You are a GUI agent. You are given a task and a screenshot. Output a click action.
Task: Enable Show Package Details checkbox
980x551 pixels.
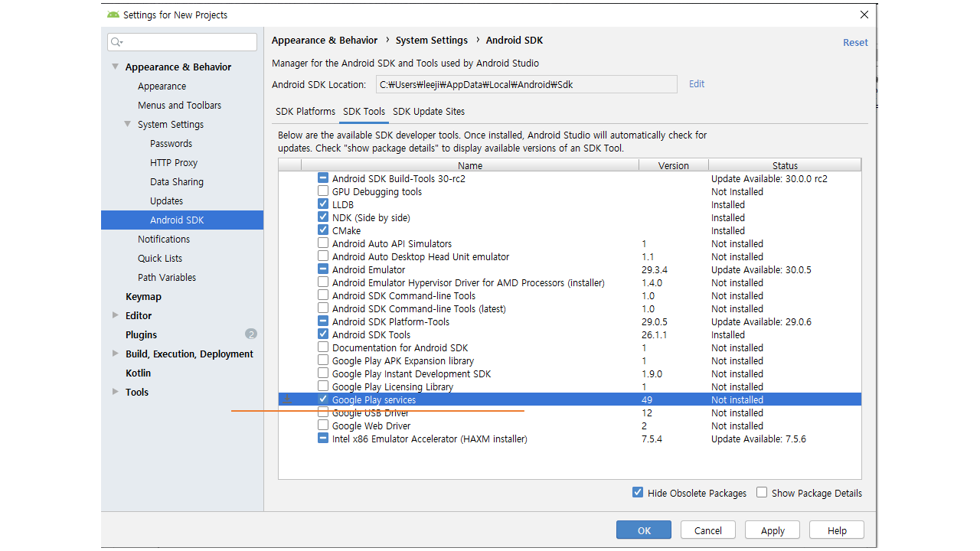pos(762,493)
